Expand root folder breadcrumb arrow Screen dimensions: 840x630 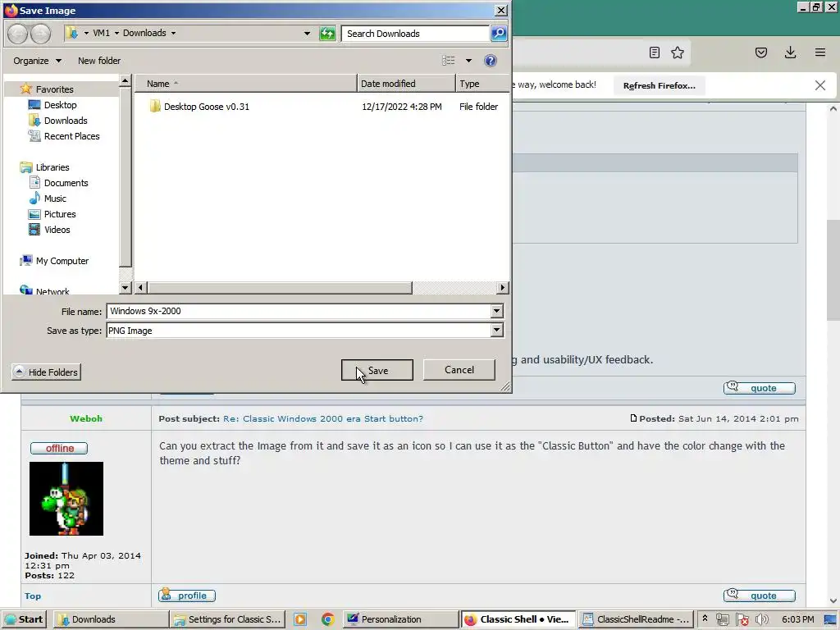point(85,33)
